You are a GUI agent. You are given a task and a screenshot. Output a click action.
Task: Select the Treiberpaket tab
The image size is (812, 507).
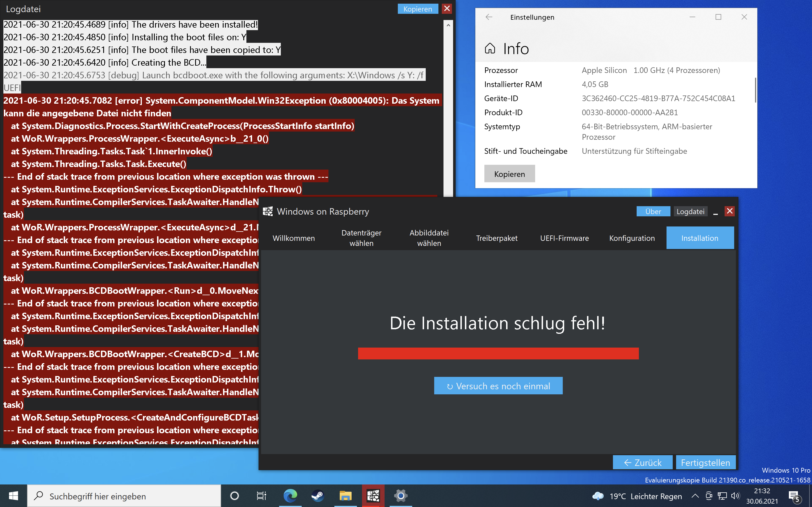pyautogui.click(x=497, y=238)
